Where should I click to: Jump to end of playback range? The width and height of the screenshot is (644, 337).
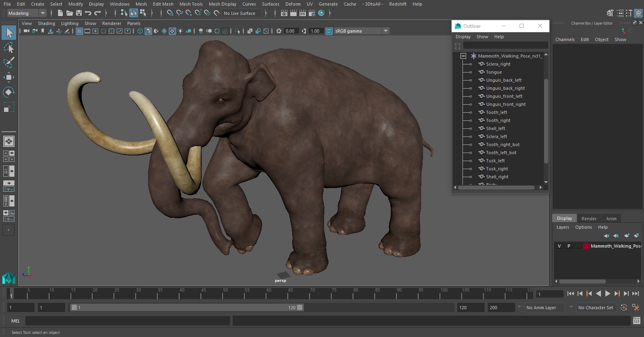point(636,294)
